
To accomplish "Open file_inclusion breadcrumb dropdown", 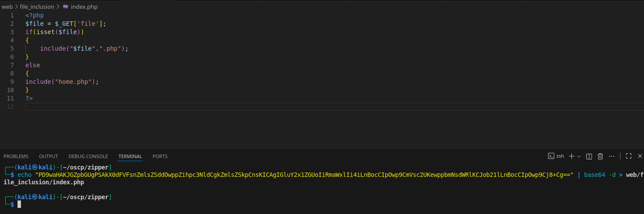I will [x=37, y=7].
